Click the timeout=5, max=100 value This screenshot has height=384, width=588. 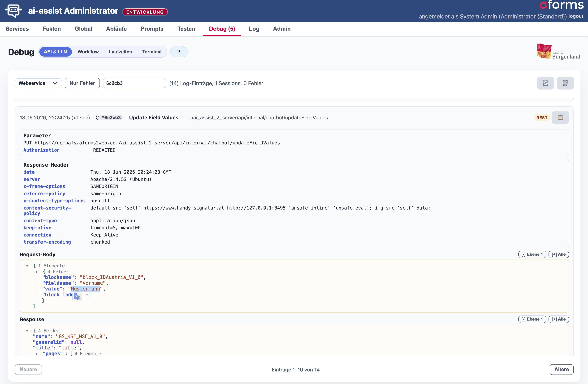pyautogui.click(x=115, y=228)
